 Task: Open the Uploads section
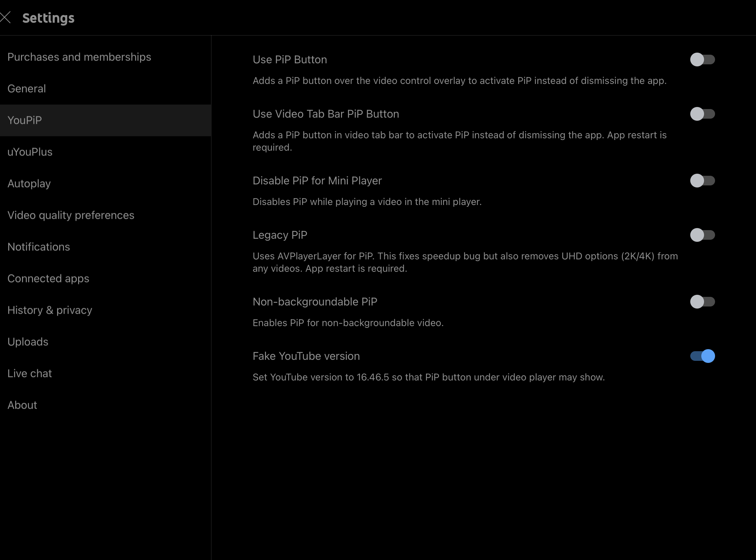pos(28,342)
